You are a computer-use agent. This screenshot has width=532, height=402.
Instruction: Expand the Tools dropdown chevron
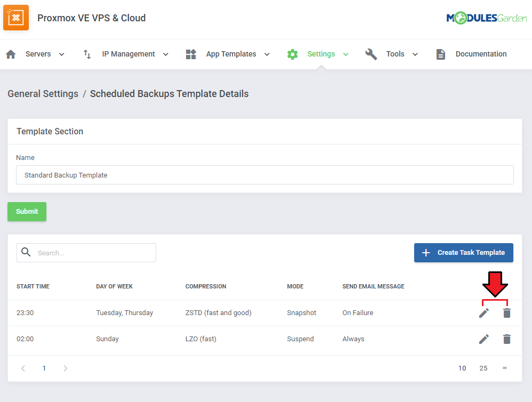click(x=415, y=54)
